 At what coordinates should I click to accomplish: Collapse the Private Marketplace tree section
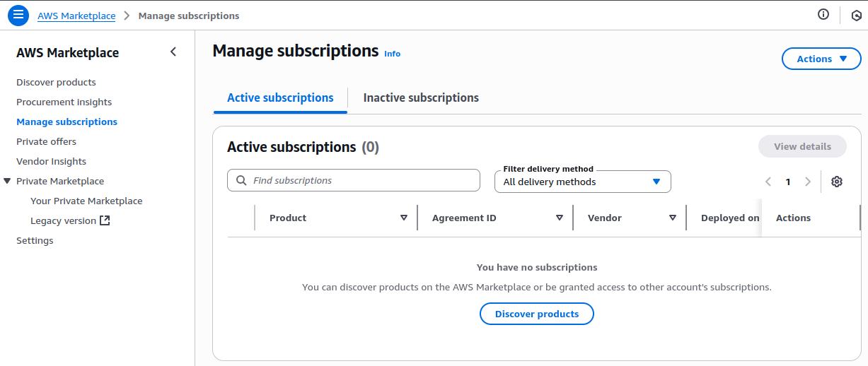(7, 181)
